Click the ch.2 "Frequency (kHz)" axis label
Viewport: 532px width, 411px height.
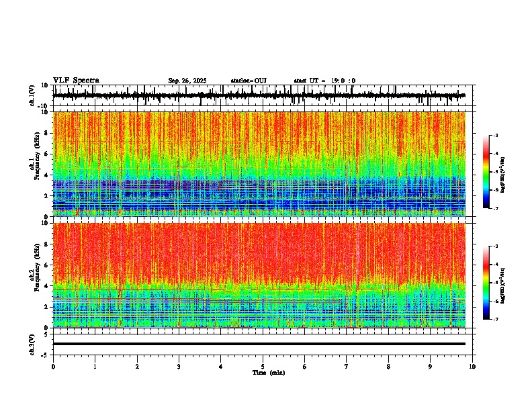[x=37, y=267]
